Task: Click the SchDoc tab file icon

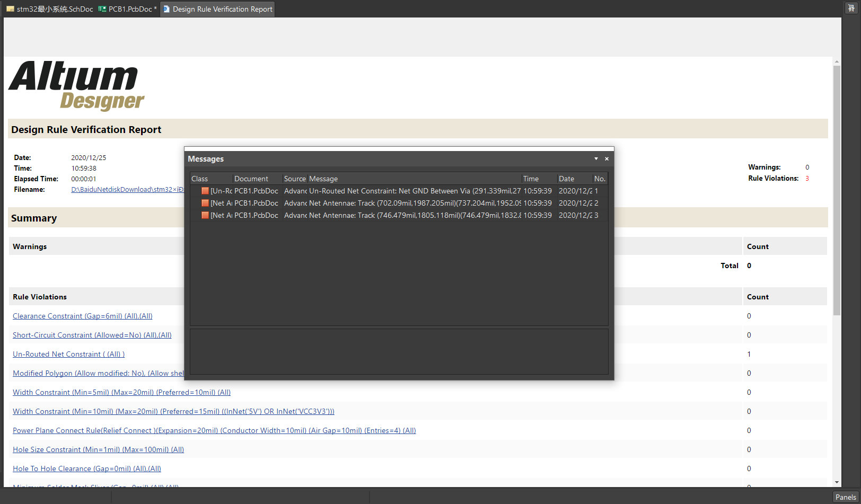Action: click(10, 9)
